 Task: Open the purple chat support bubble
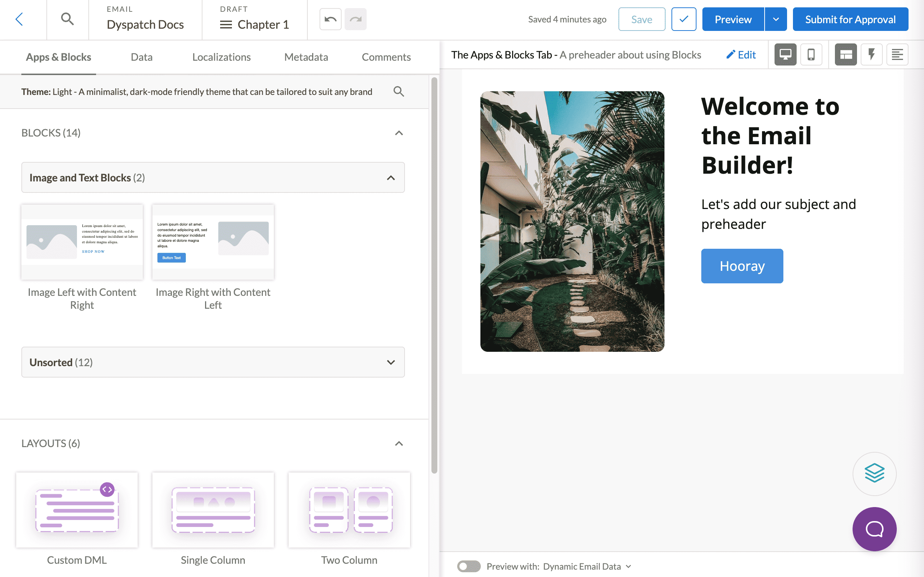(x=874, y=529)
